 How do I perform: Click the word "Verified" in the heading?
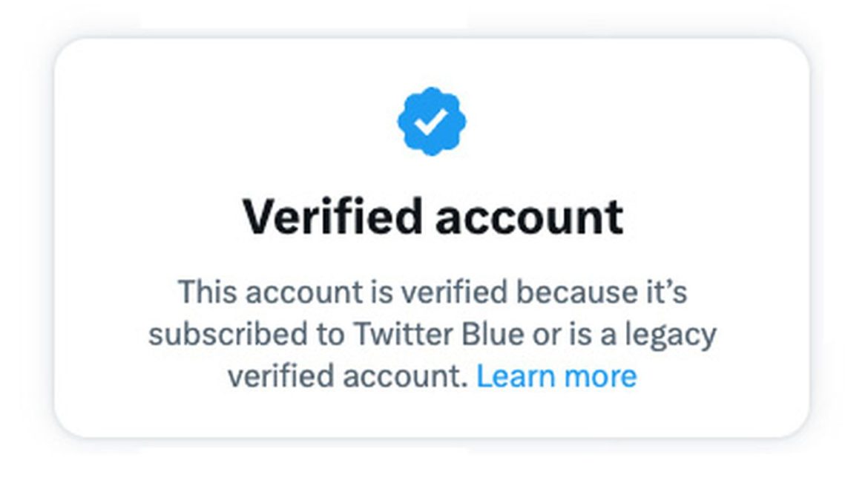tap(332, 217)
